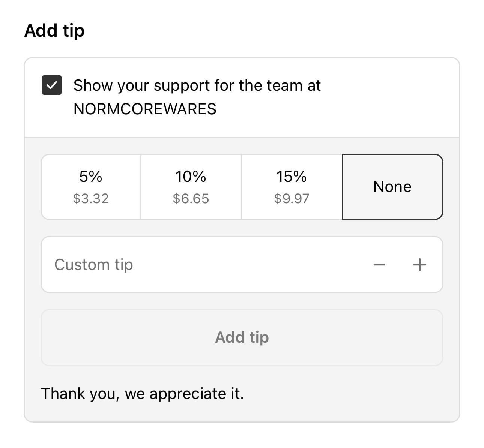Click the 'Show your support for the team' label
The width and height of the screenshot is (484, 448).
pos(197,85)
